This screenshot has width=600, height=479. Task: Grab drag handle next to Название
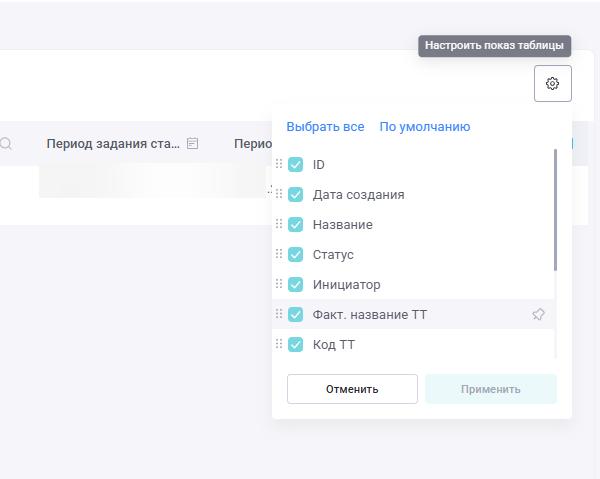pyautogui.click(x=279, y=224)
